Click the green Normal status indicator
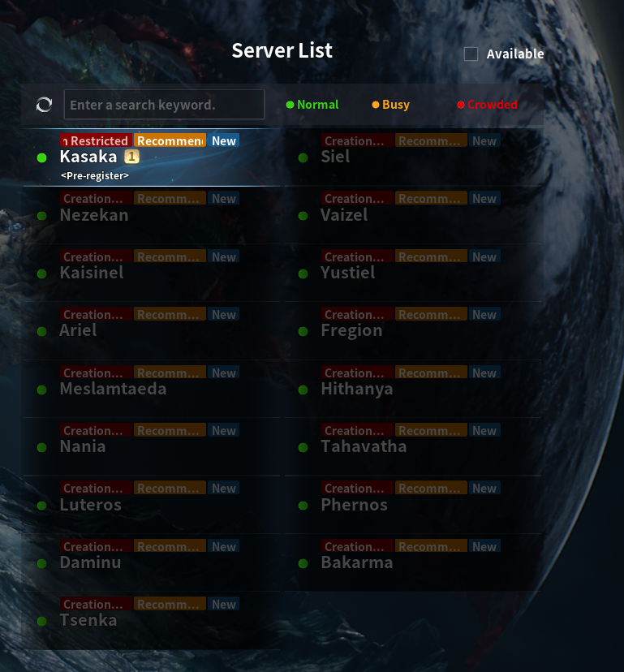Viewport: 624px width, 672px height. (312, 105)
